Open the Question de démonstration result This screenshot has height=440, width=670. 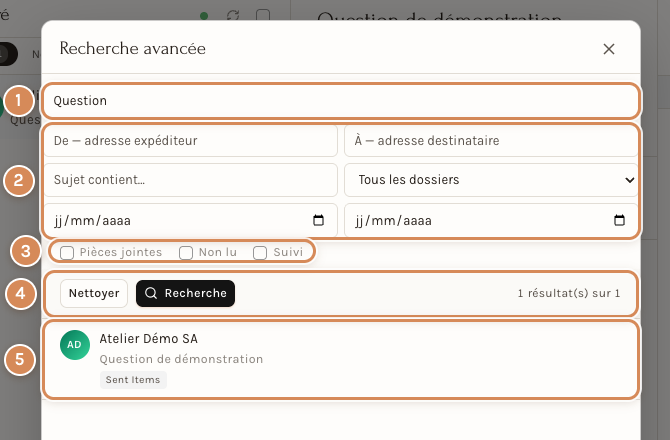point(341,360)
